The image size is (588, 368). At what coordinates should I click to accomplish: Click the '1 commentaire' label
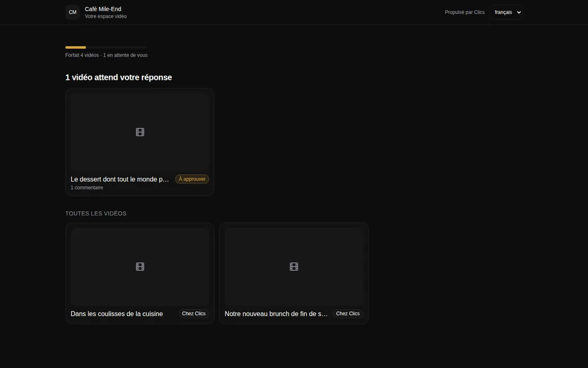click(x=87, y=188)
